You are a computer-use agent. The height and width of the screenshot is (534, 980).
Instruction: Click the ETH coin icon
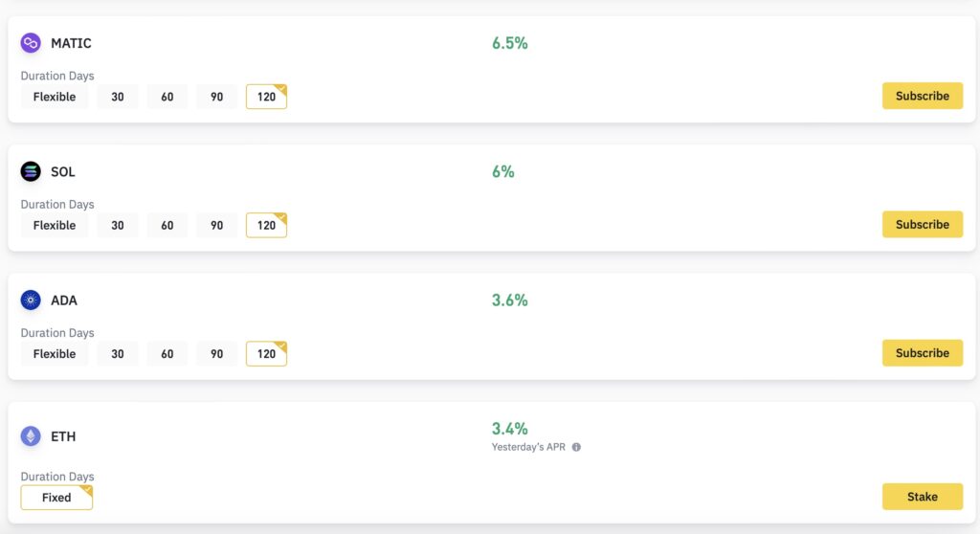click(x=31, y=435)
